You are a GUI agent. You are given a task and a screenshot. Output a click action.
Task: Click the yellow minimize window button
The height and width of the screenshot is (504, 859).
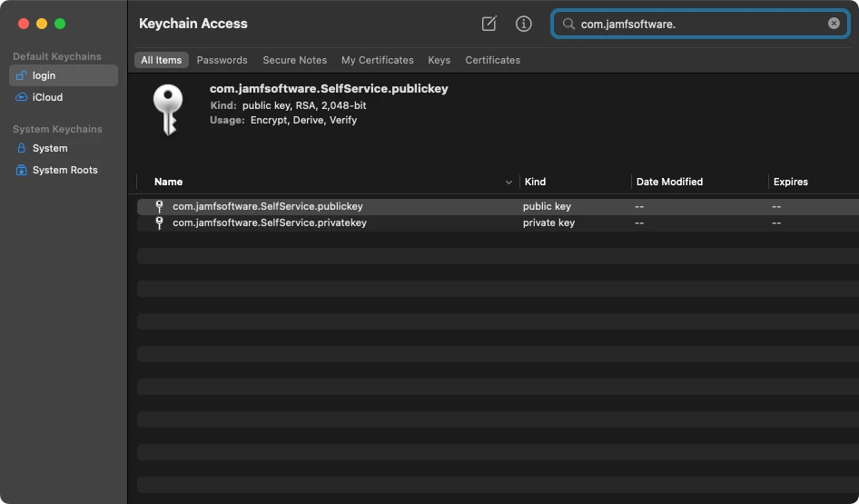42,24
